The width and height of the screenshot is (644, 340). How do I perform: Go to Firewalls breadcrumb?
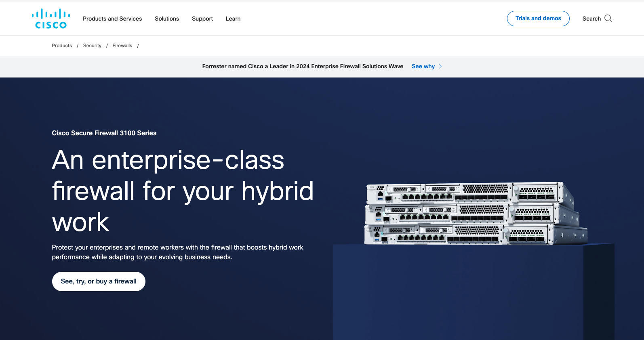122,46
